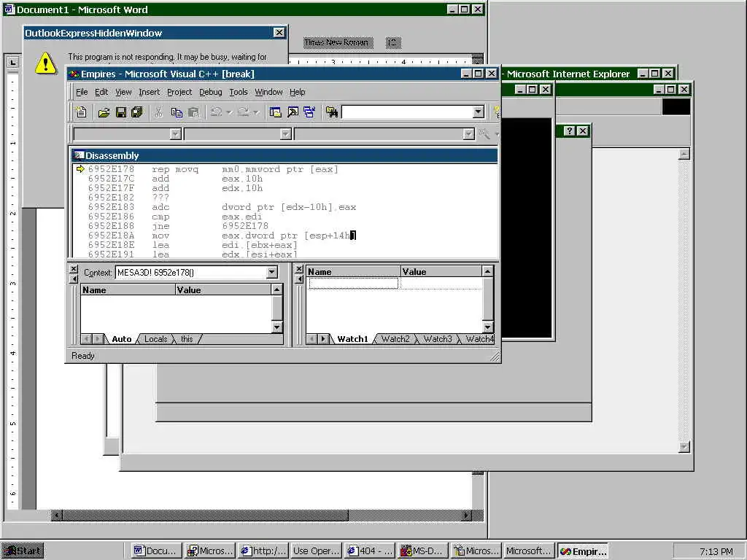Click Watch tabs scroll-right arrow
This screenshot has height=560, width=747.
click(x=323, y=339)
